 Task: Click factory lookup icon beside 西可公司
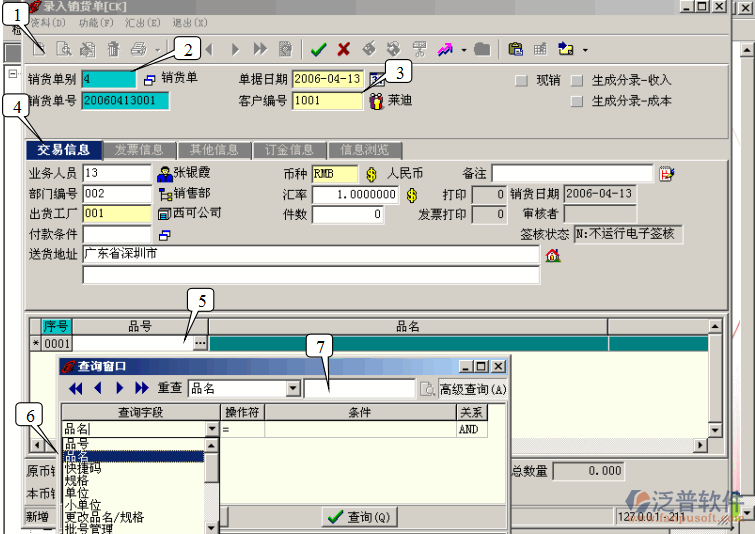point(164,214)
